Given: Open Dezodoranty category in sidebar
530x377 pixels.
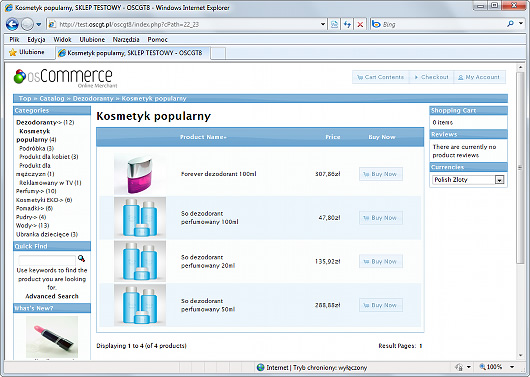Looking at the screenshot, I should [x=39, y=122].
